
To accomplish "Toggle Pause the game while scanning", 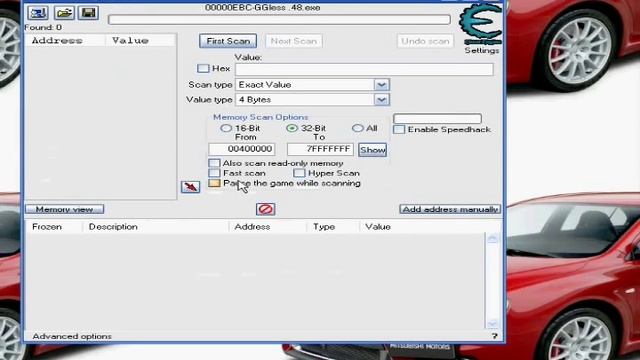I will (x=214, y=183).
